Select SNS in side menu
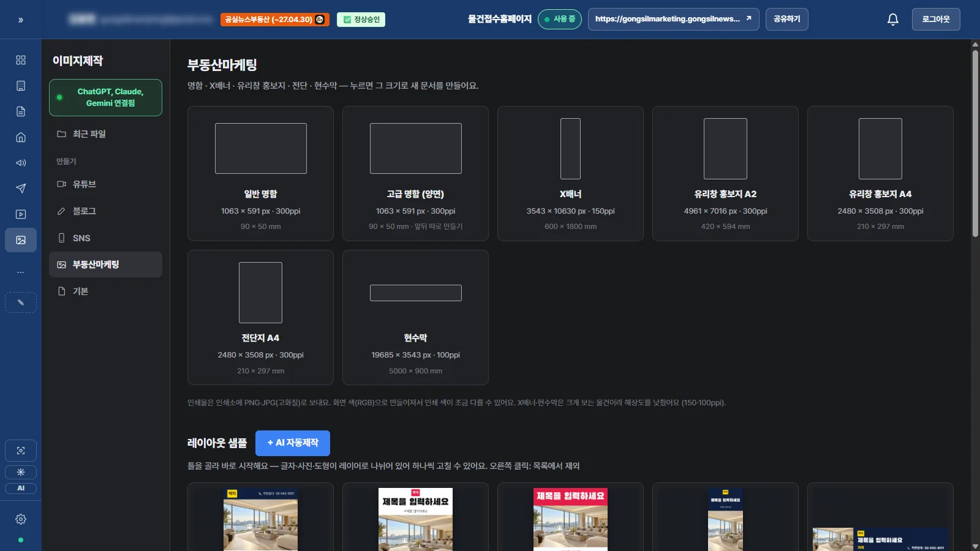This screenshot has height=551, width=980. tap(105, 238)
